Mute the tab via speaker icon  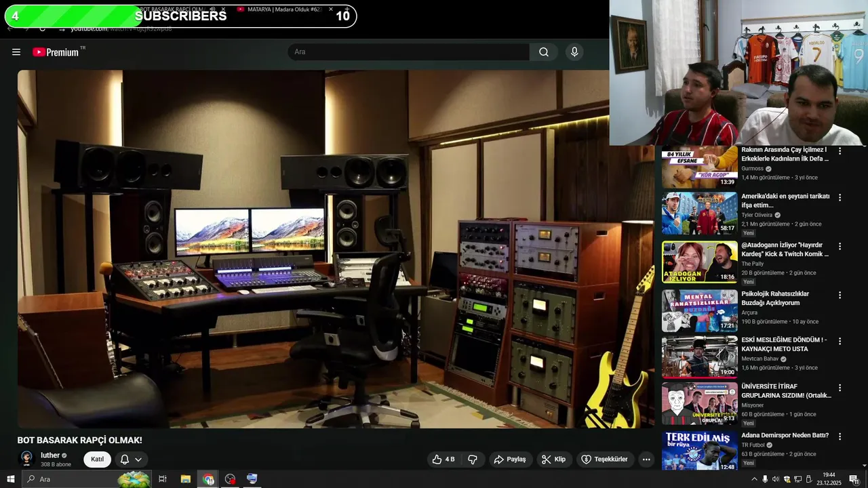pos(212,9)
